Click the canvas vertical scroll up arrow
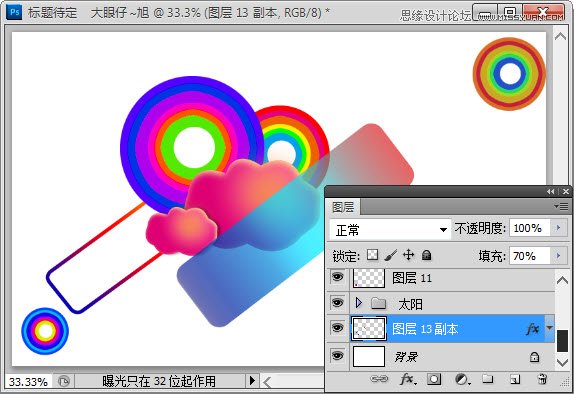 click(x=560, y=36)
